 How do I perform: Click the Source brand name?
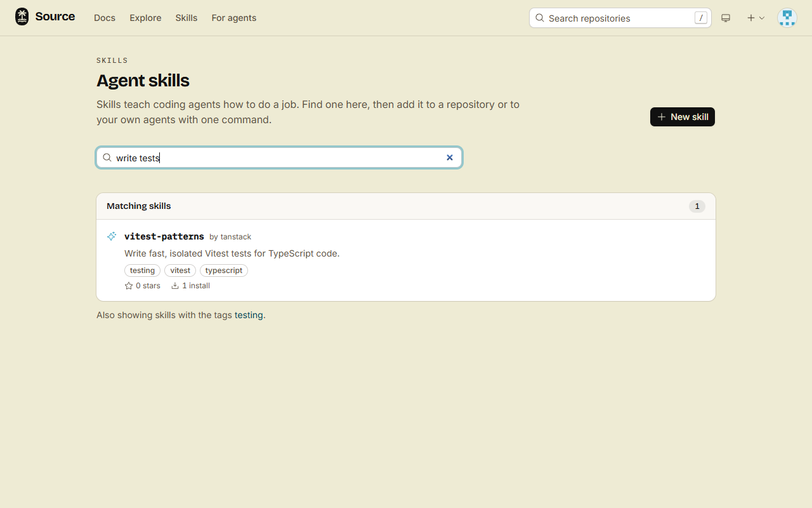(x=55, y=17)
